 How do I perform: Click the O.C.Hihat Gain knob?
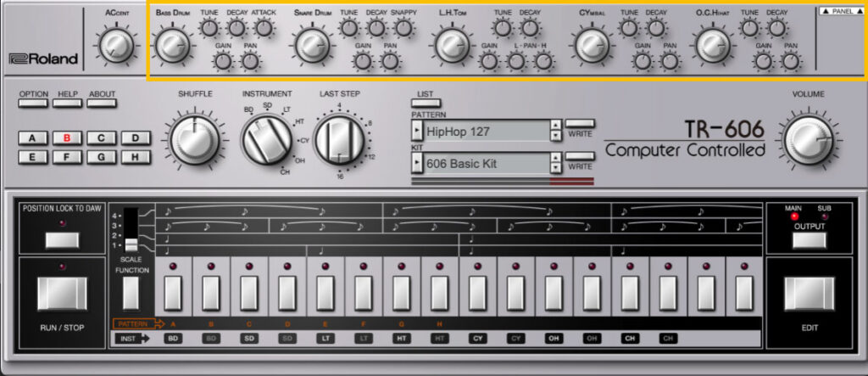coord(764,61)
